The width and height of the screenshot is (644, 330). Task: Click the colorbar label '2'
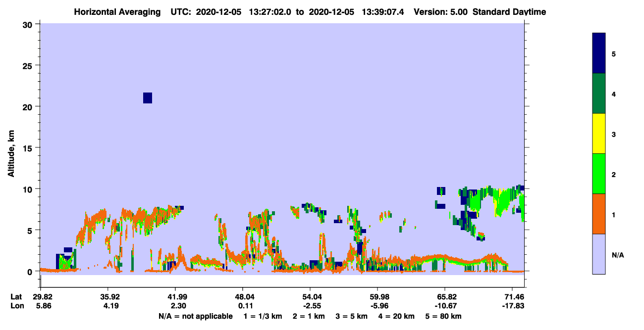[614, 174]
